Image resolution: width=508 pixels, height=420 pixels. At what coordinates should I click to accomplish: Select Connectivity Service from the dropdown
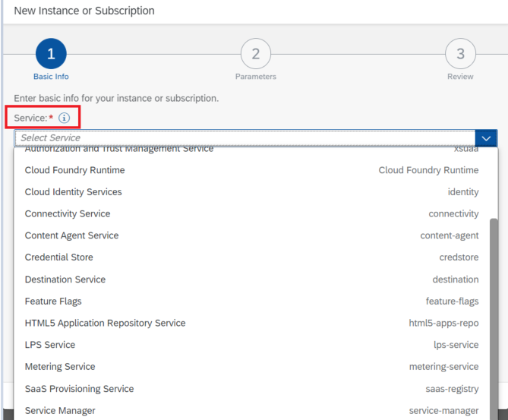(252, 213)
